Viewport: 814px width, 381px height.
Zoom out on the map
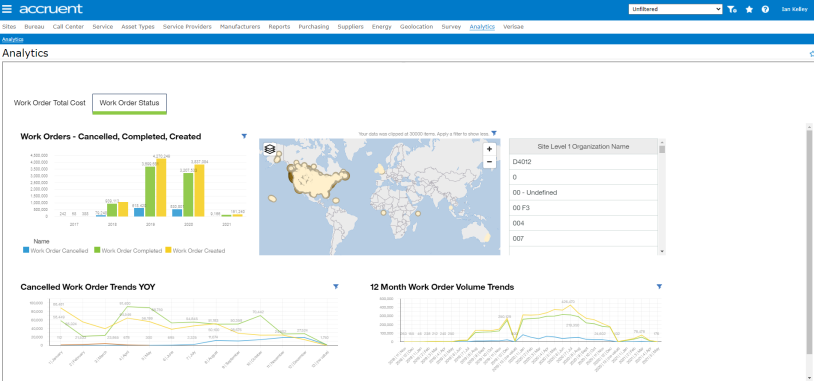pos(489,162)
